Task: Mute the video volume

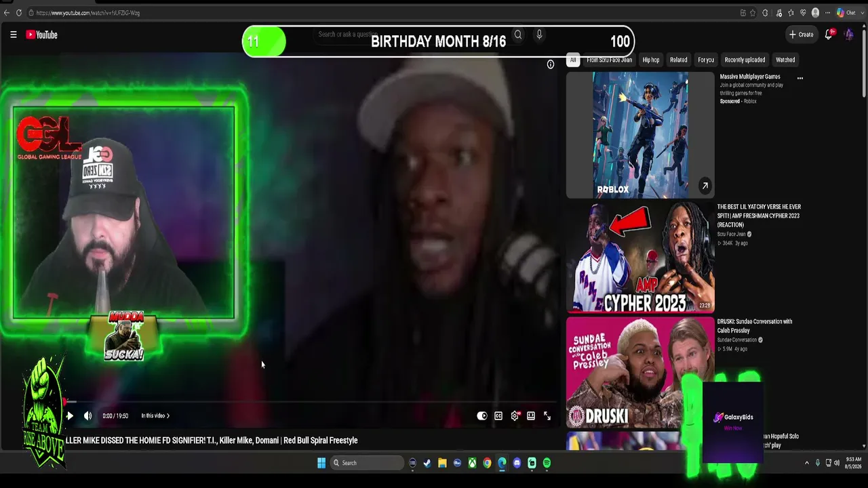Action: click(87, 415)
